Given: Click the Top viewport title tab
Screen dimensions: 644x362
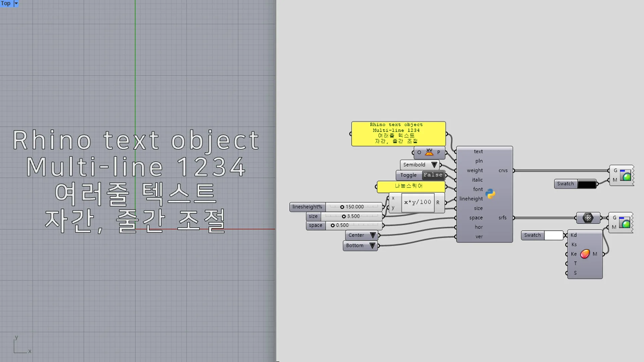Looking at the screenshot, I should (6, 3).
